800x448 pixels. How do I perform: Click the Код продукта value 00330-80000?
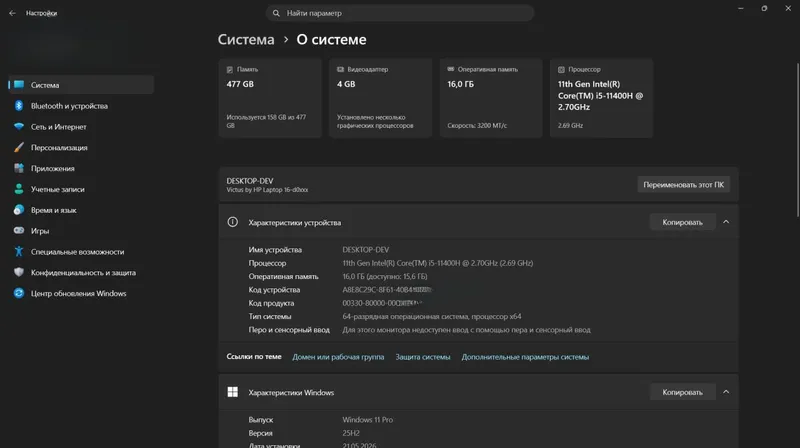tap(382, 303)
